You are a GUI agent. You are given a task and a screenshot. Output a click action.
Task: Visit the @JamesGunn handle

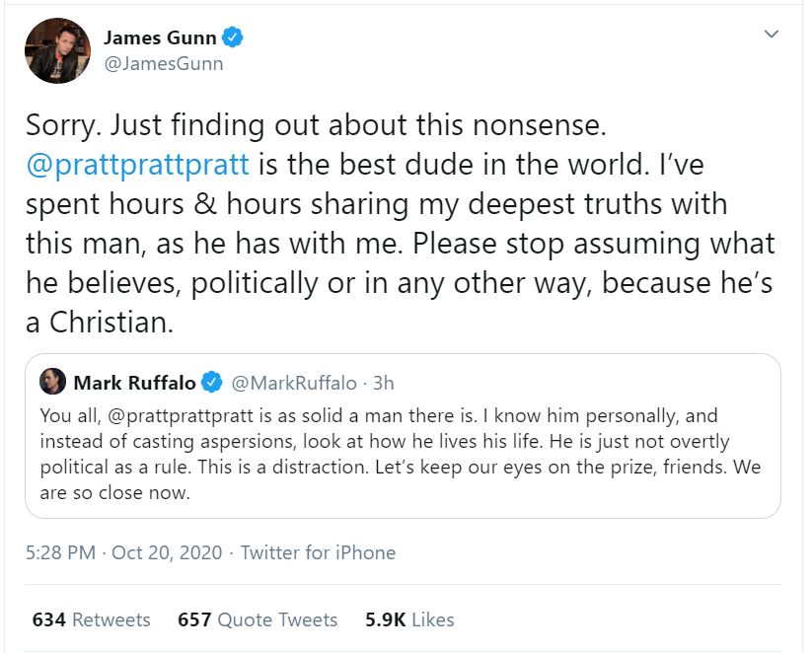(163, 64)
